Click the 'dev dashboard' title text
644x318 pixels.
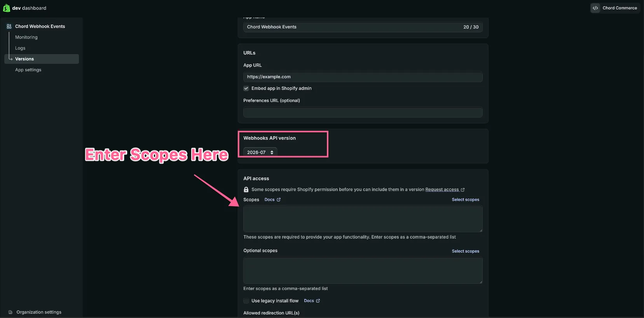click(x=29, y=8)
